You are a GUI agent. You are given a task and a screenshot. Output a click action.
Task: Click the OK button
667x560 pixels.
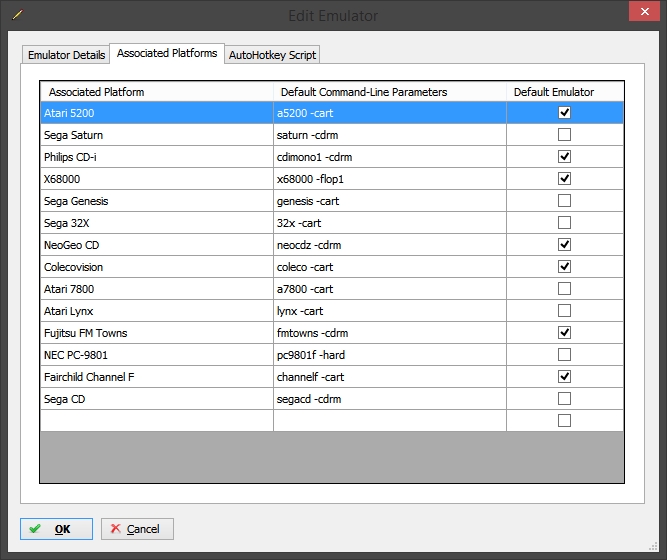(x=56, y=529)
